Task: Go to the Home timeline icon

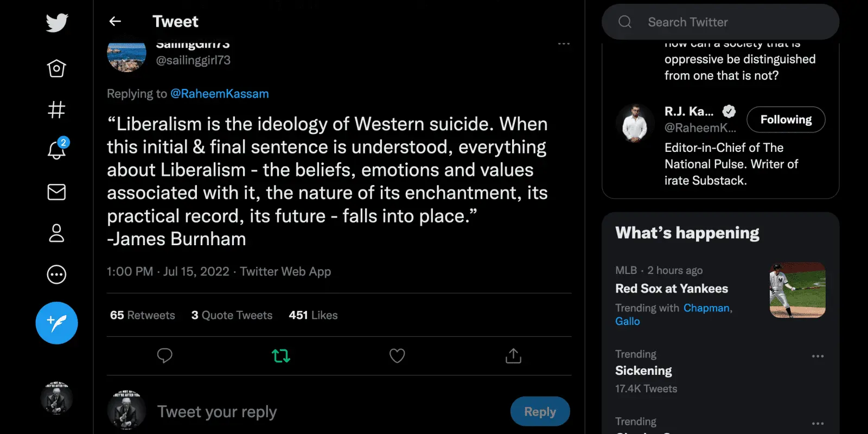Action: click(56, 68)
